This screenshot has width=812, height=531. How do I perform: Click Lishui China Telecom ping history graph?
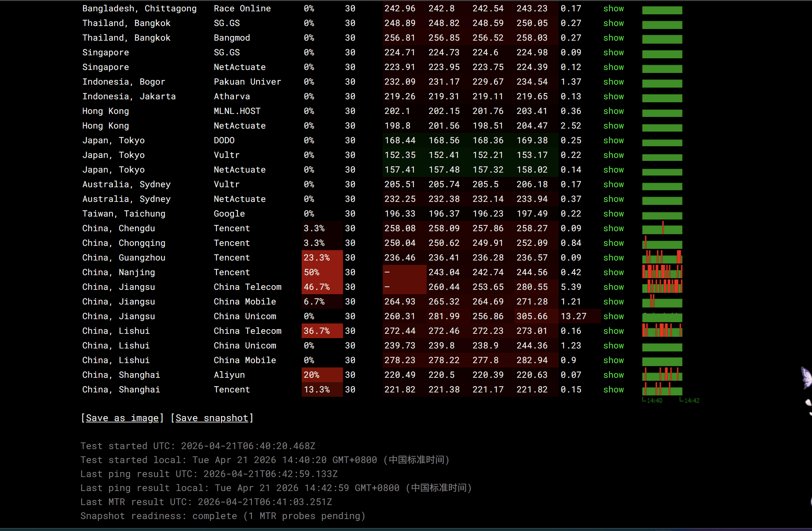(x=662, y=330)
